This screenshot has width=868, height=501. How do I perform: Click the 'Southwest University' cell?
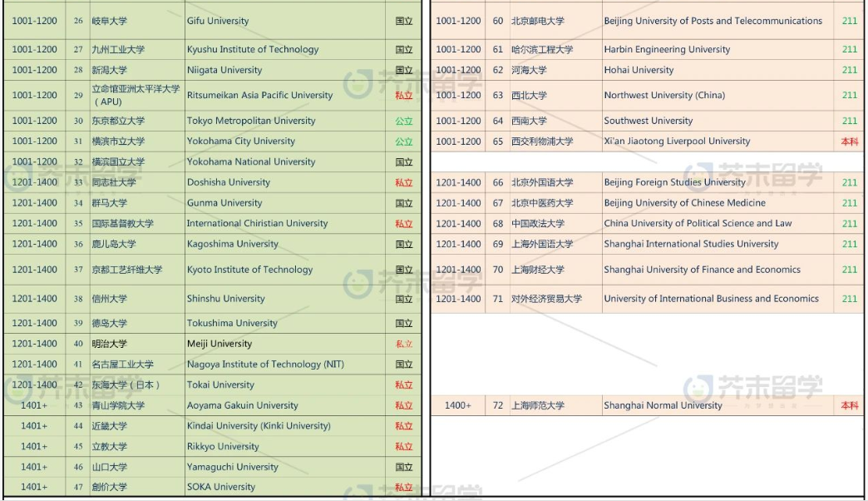point(718,121)
